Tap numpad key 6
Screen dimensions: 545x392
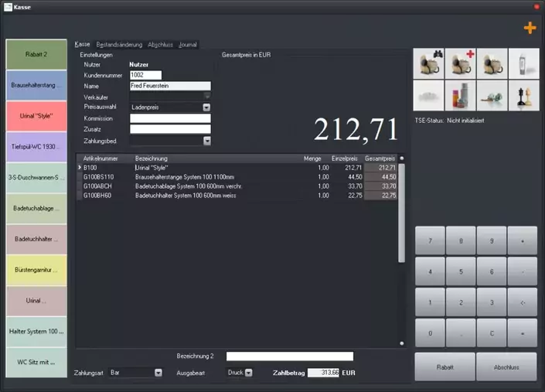pos(492,271)
